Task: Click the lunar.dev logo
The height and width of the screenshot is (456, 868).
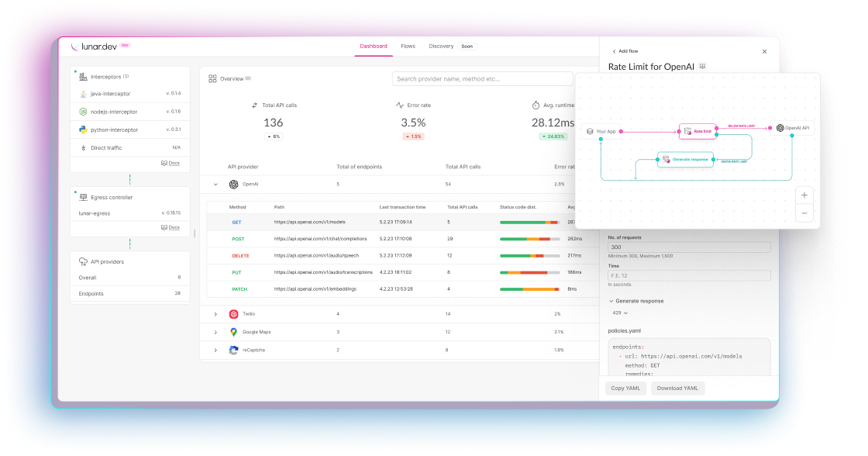Action: (x=99, y=47)
